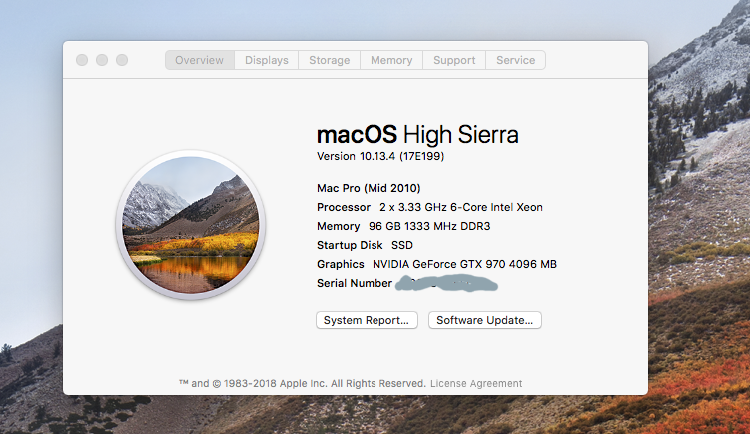Image resolution: width=750 pixels, height=434 pixels.
Task: Click version text 10.13.4 (17E199)
Action: click(x=402, y=156)
